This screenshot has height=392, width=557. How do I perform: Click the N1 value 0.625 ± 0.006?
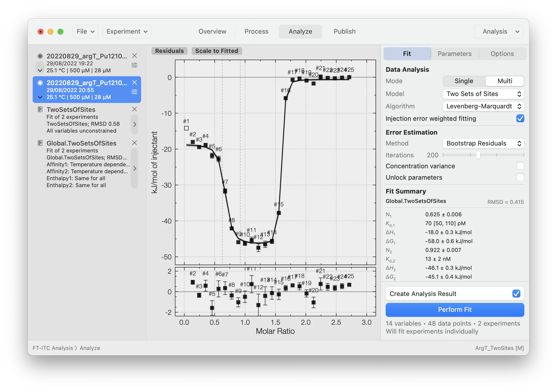click(443, 215)
